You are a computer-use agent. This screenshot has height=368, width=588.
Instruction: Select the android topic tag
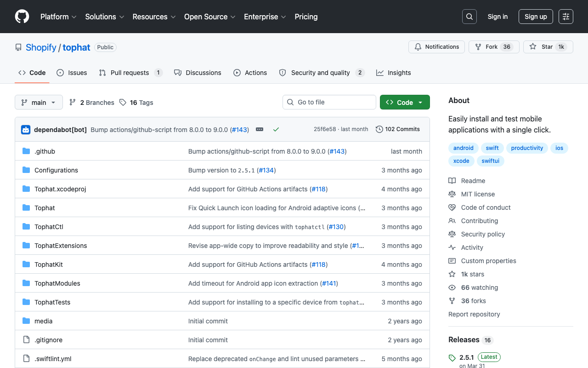coord(463,148)
